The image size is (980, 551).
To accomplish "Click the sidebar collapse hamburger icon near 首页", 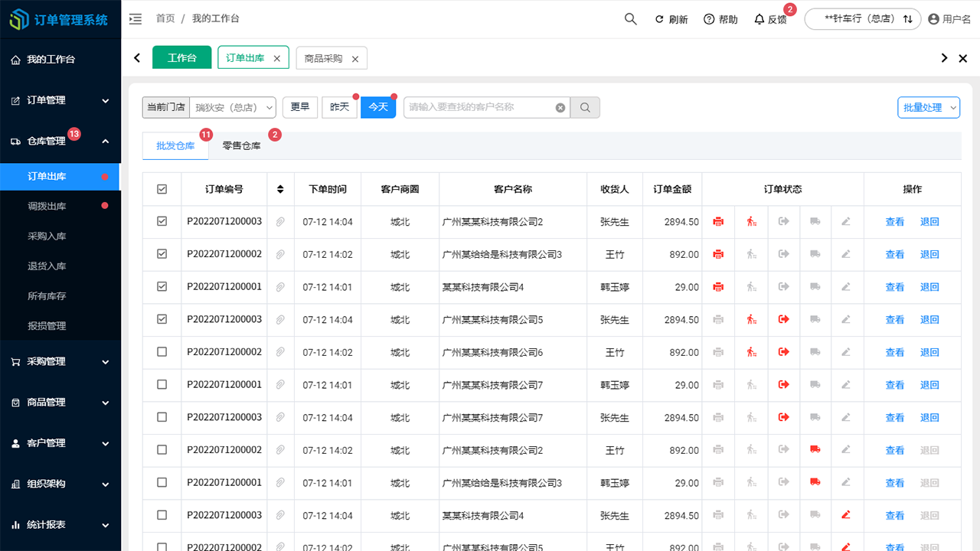I will (x=136, y=18).
